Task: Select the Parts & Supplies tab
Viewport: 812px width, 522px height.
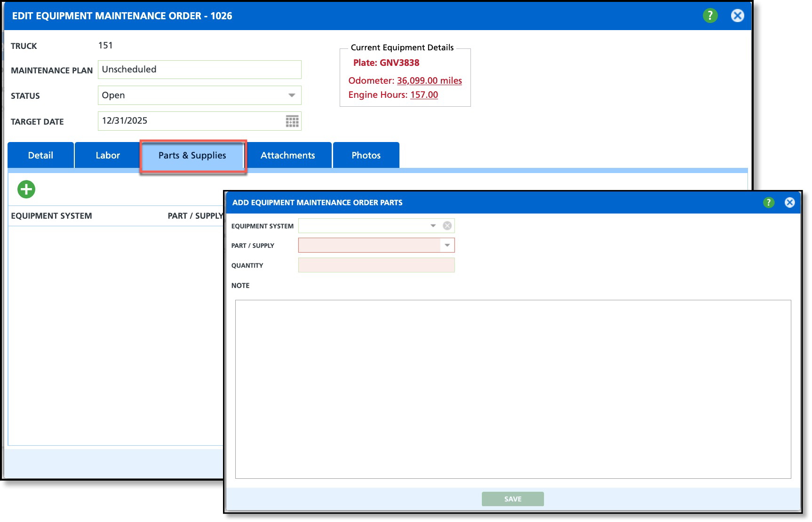Action: pos(192,155)
